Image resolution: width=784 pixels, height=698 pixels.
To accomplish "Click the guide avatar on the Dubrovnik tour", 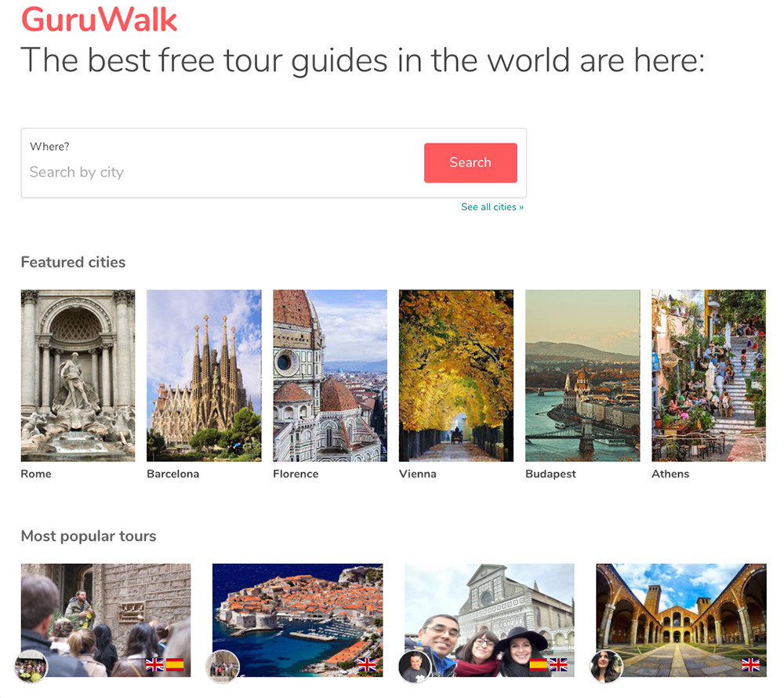I will point(223,667).
